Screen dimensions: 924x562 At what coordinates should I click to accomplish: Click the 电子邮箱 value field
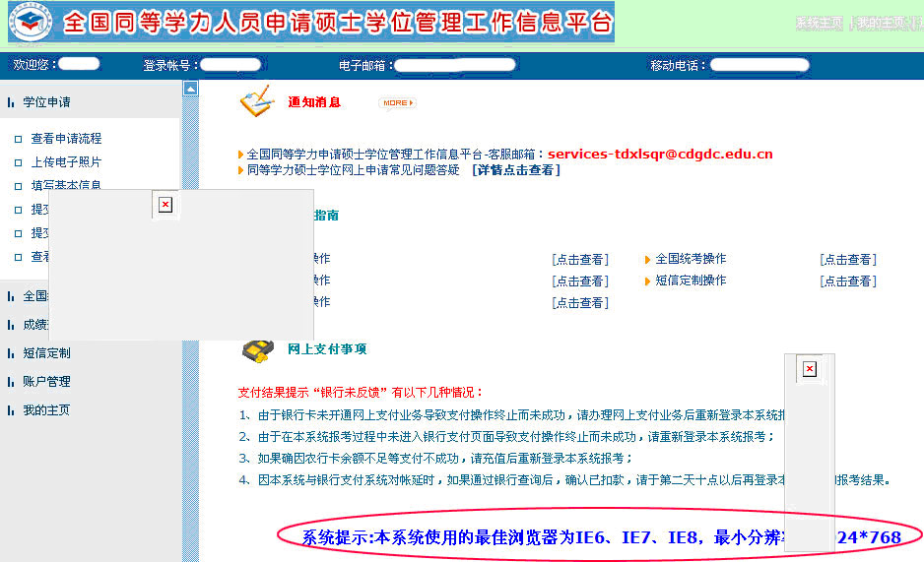[455, 65]
